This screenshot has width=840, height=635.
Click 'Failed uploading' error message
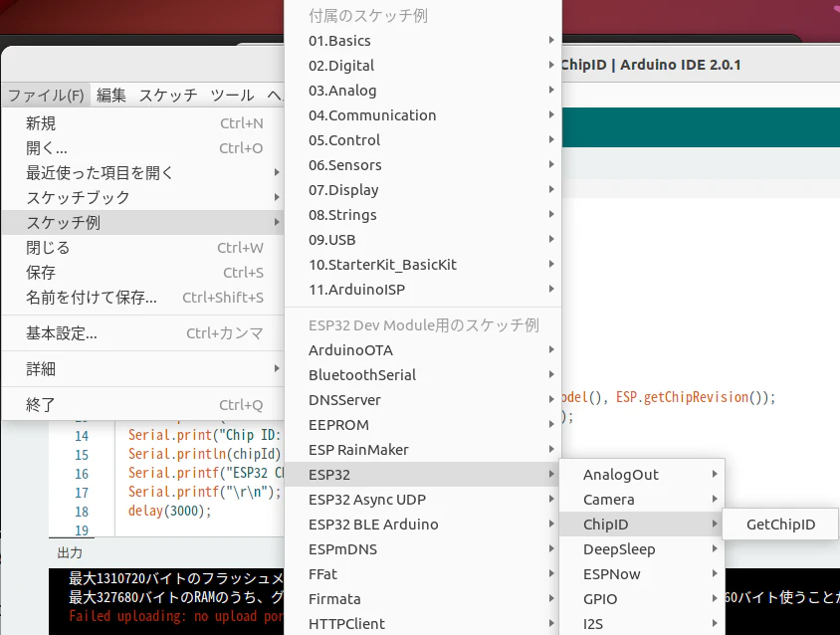(x=176, y=616)
